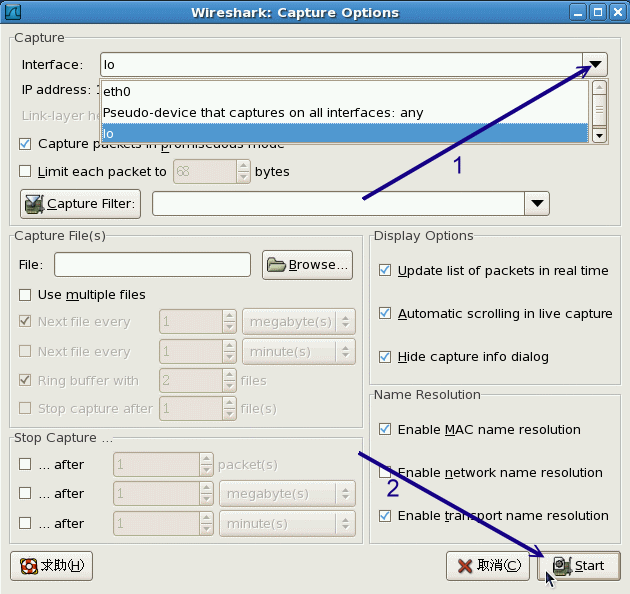Toggle Hide capture info dialog
The width and height of the screenshot is (630, 594).
click(x=385, y=356)
